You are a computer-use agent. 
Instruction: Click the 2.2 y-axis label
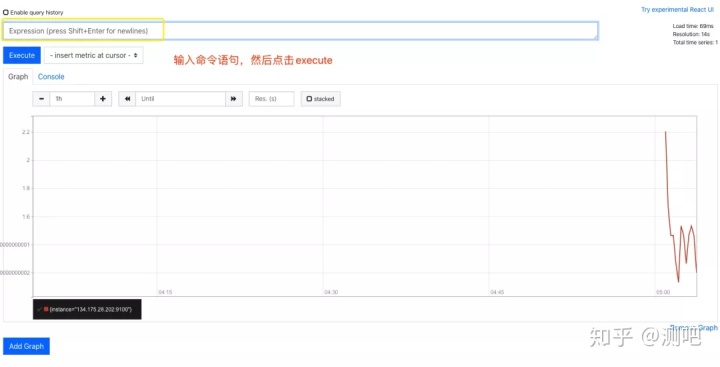(x=25, y=132)
